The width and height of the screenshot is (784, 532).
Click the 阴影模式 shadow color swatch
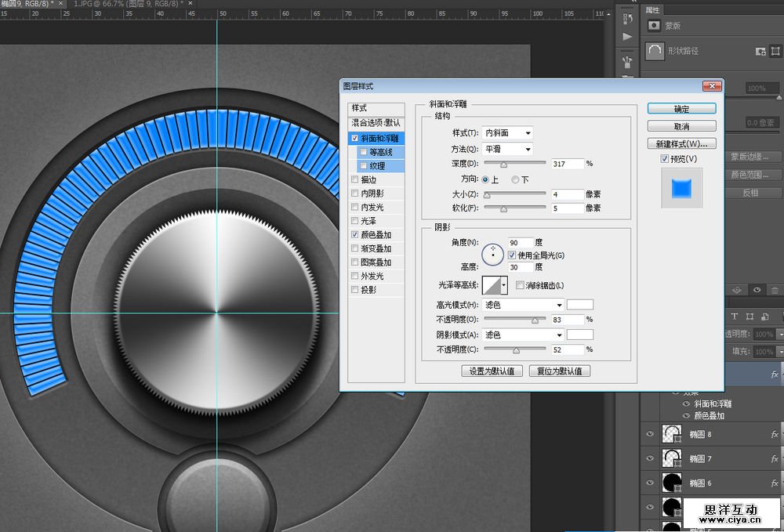[x=579, y=335]
